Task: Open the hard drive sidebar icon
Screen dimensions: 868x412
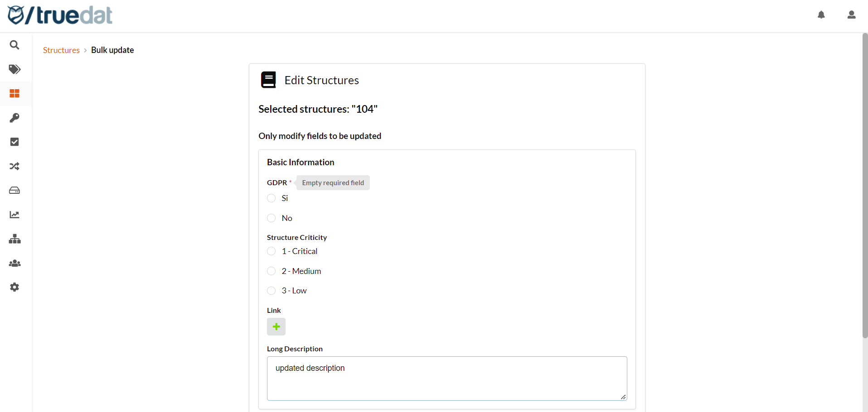Action: pos(15,190)
